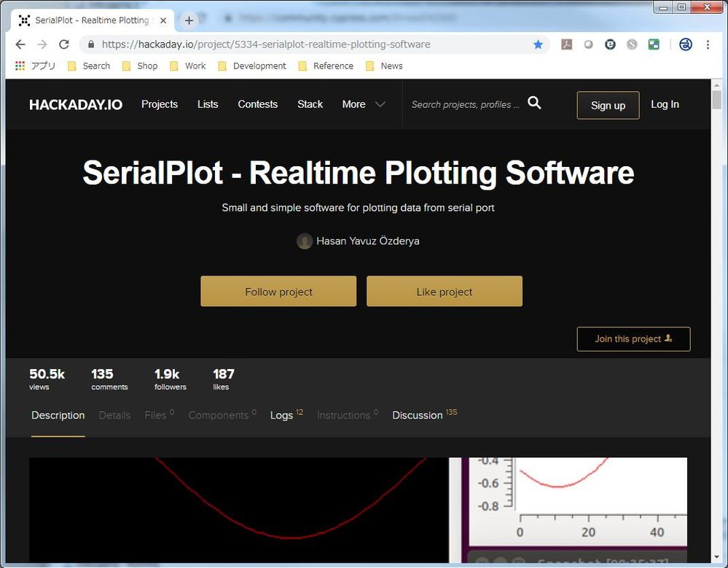Open Chrome three-dot menu
Image resolution: width=728 pixels, height=568 pixels.
tap(708, 44)
